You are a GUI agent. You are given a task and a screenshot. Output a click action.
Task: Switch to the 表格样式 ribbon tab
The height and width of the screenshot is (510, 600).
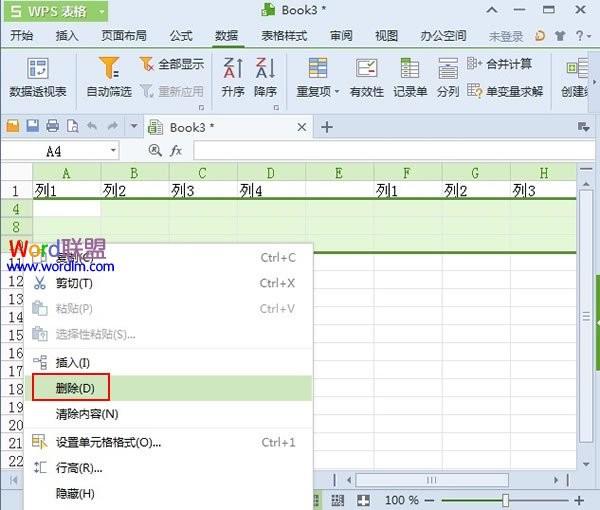point(284,36)
